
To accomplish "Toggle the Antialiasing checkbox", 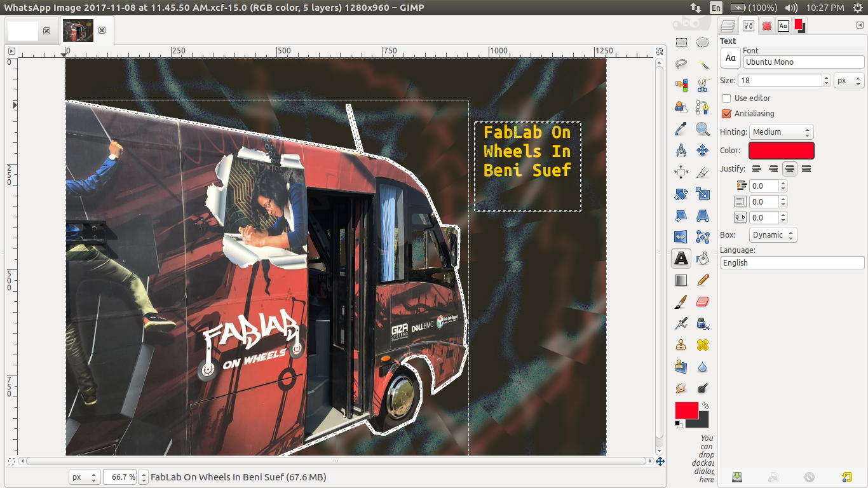I will 726,114.
